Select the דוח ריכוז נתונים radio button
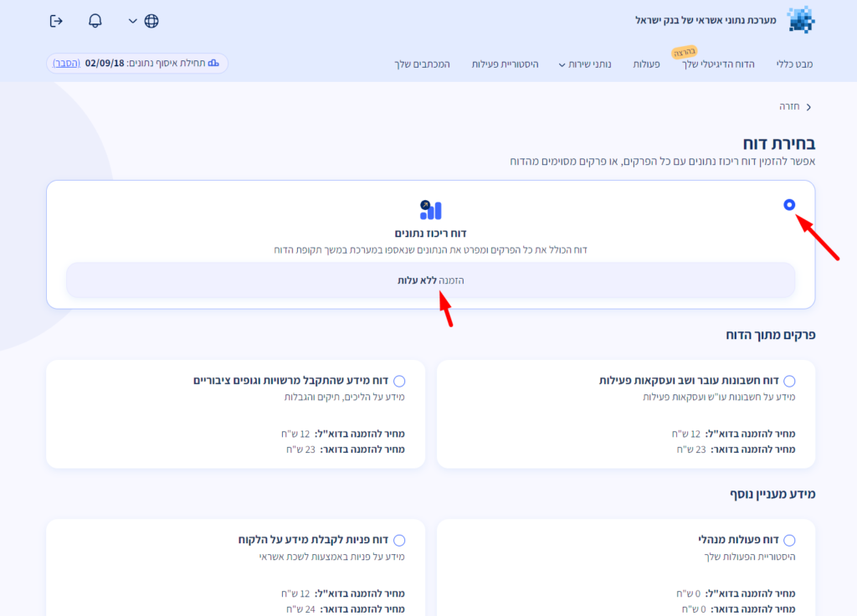 pos(789,205)
